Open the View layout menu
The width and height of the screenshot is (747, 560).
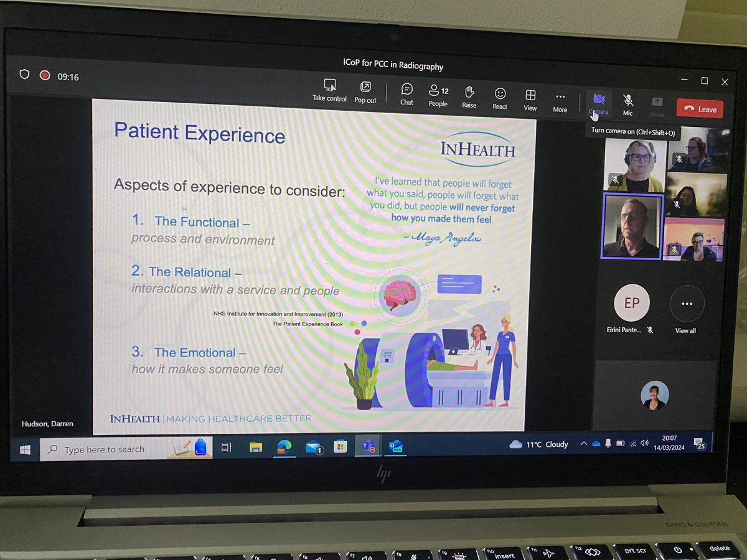coord(530,100)
